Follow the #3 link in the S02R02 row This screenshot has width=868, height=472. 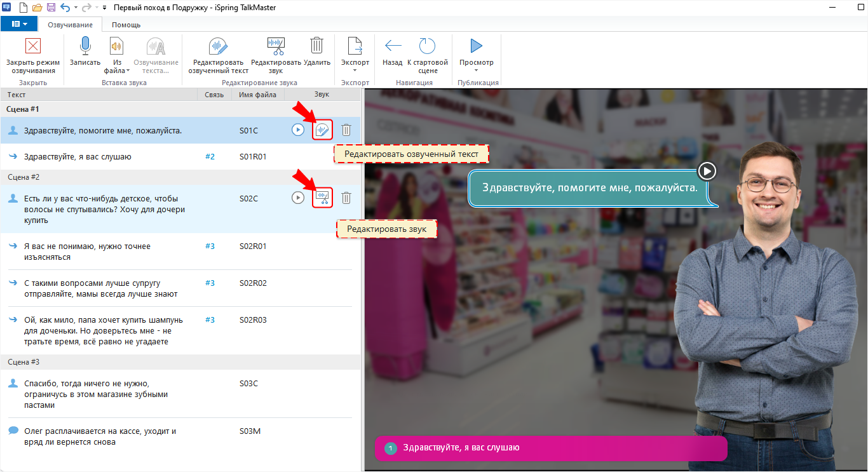(x=210, y=283)
